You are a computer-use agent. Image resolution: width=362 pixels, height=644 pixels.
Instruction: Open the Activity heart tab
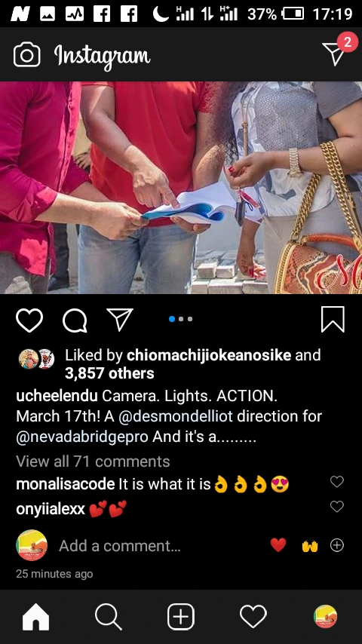click(253, 617)
